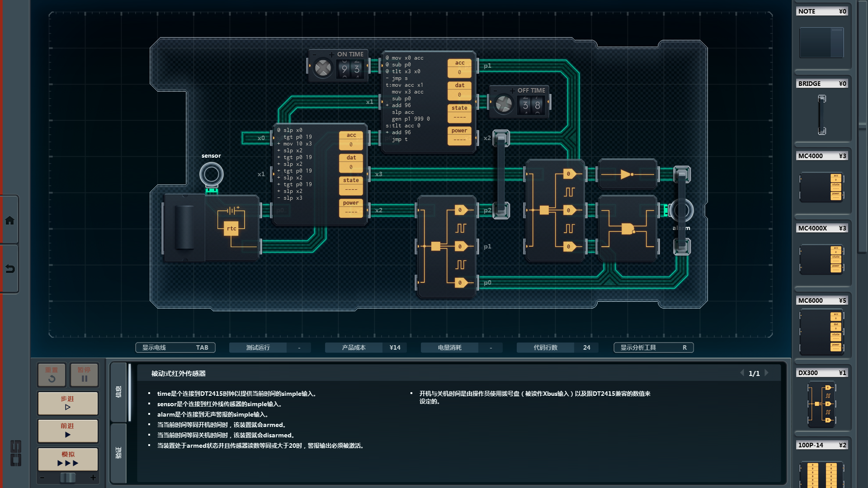
Task: Select the MC4000 microcontroller part
Action: coord(821,187)
